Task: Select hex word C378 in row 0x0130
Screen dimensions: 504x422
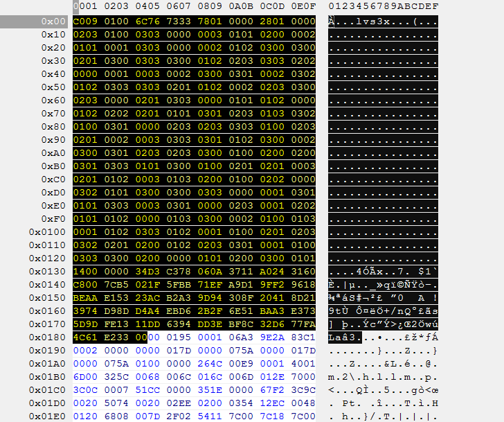Action: tap(179, 272)
